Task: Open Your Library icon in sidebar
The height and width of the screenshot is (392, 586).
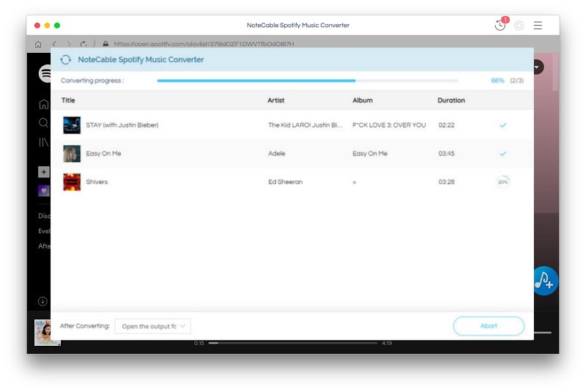Action: pos(44,142)
